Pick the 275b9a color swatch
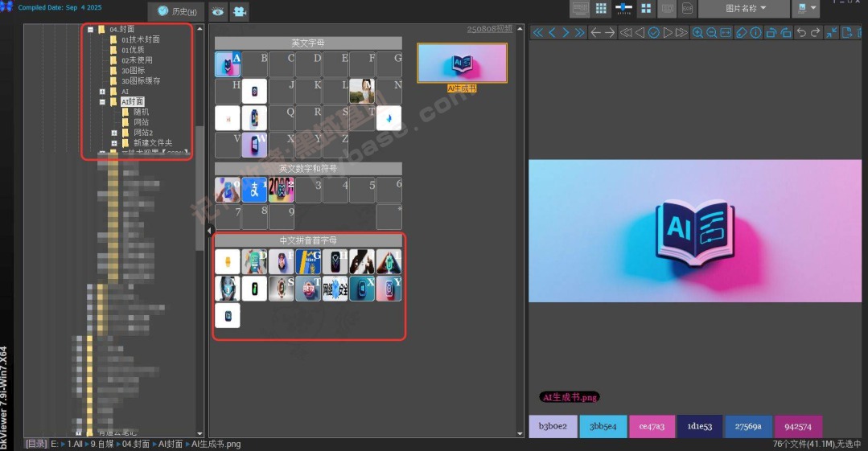 pos(748,426)
